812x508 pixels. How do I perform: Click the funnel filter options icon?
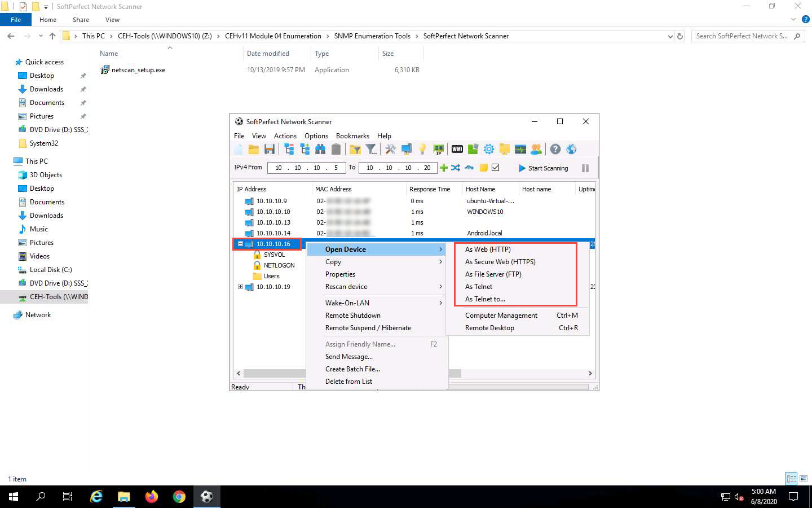click(371, 149)
